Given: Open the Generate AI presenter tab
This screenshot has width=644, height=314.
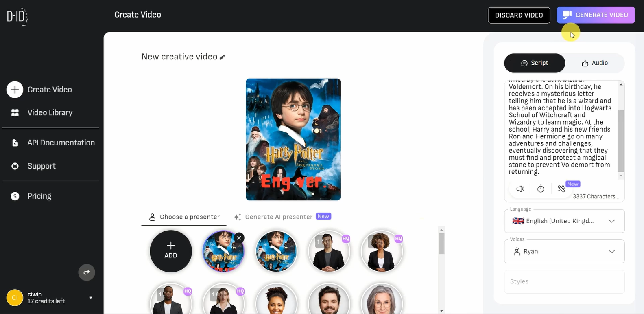Looking at the screenshot, I should tap(282, 217).
